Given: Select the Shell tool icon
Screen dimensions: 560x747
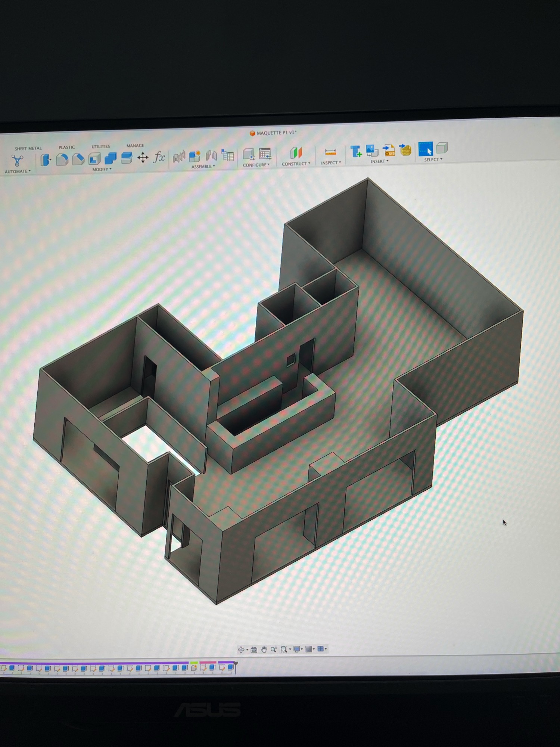Looking at the screenshot, I should 94,159.
